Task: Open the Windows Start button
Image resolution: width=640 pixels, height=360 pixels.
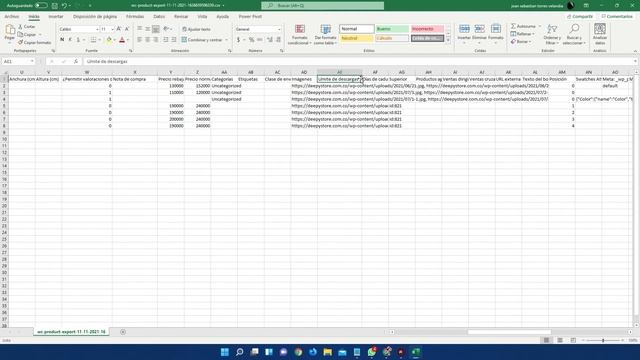Action: click(x=224, y=352)
